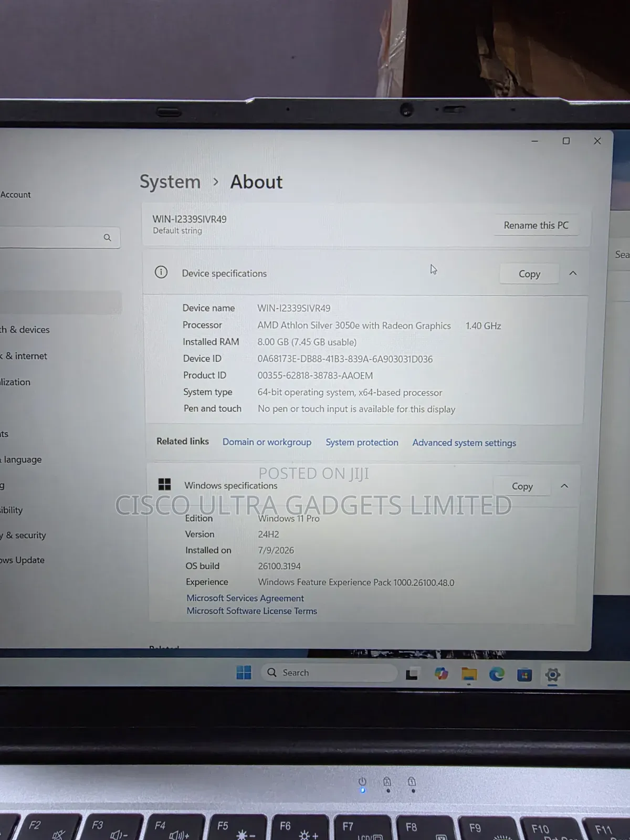Image resolution: width=630 pixels, height=840 pixels.
Task: Click the PC name WIN-I2339SIVR49 header
Action: 190,219
